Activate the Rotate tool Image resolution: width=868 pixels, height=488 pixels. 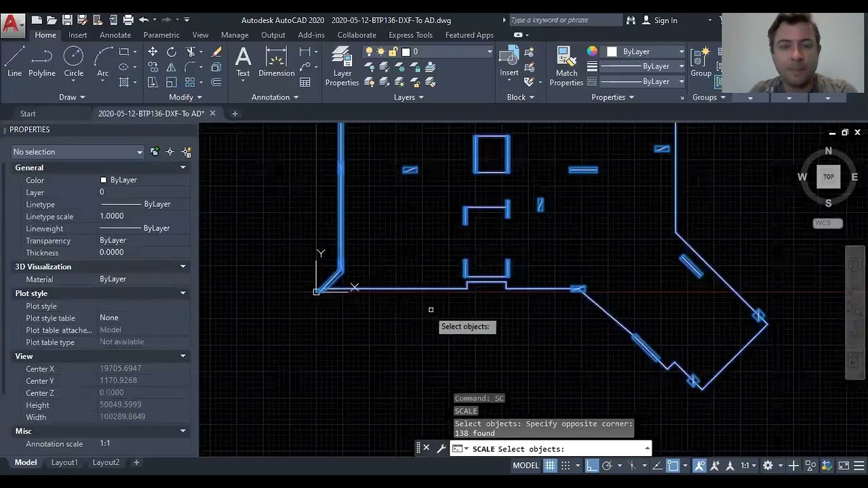[x=172, y=52]
